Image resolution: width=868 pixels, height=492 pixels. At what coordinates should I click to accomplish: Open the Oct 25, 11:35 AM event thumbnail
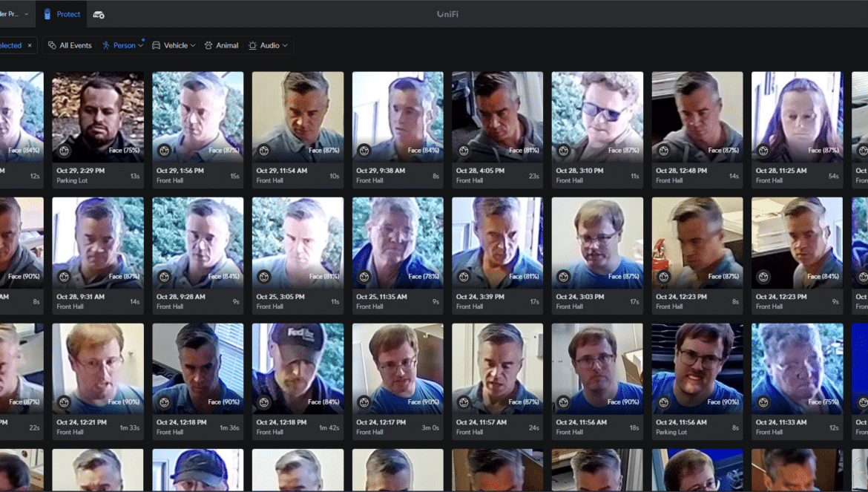tap(398, 243)
